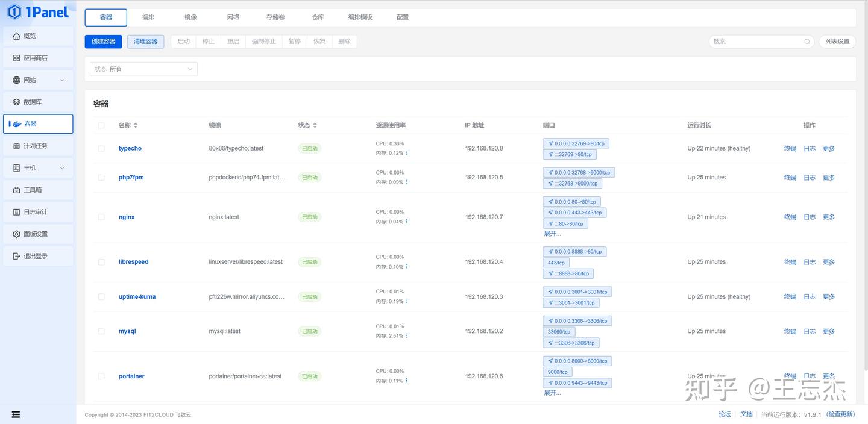Switch to the 仓库 tab
The image size is (868, 424).
point(318,17)
